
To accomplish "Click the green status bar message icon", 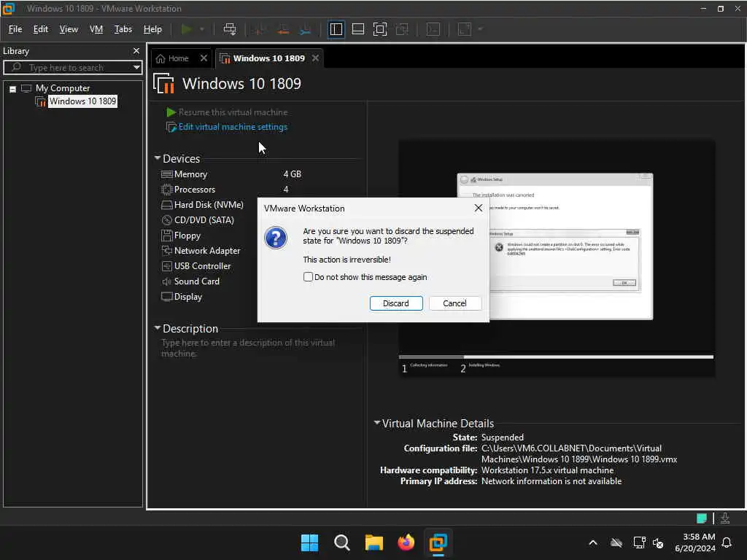I will (x=701, y=518).
